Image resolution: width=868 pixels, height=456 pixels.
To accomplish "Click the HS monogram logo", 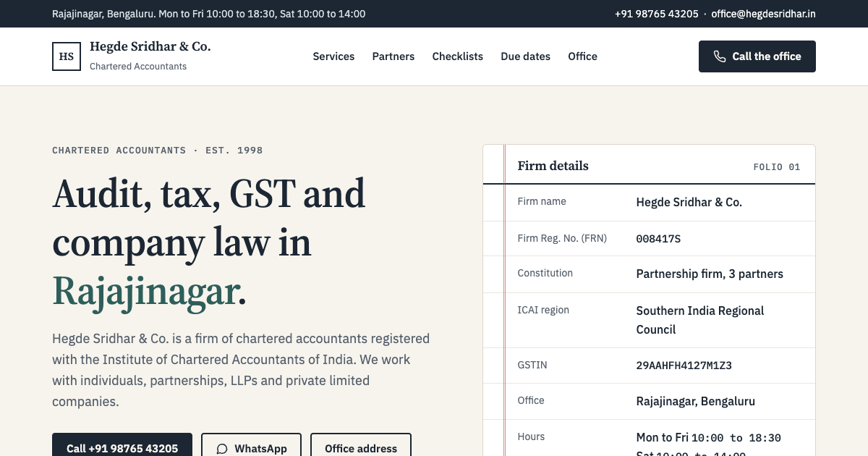I will tap(67, 56).
